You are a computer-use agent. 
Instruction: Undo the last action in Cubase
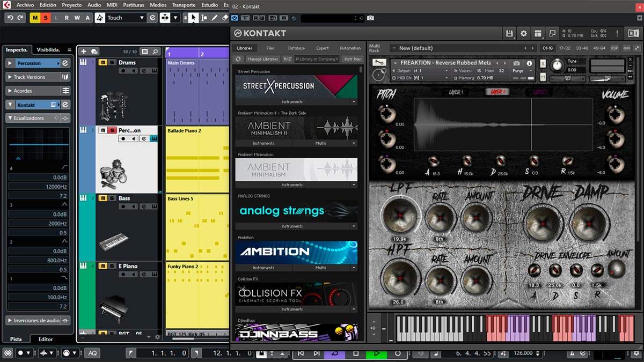click(10, 18)
